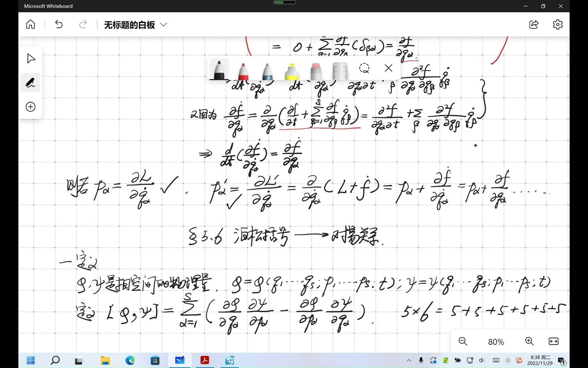Click the Sogou input method tray icon

[519, 361]
